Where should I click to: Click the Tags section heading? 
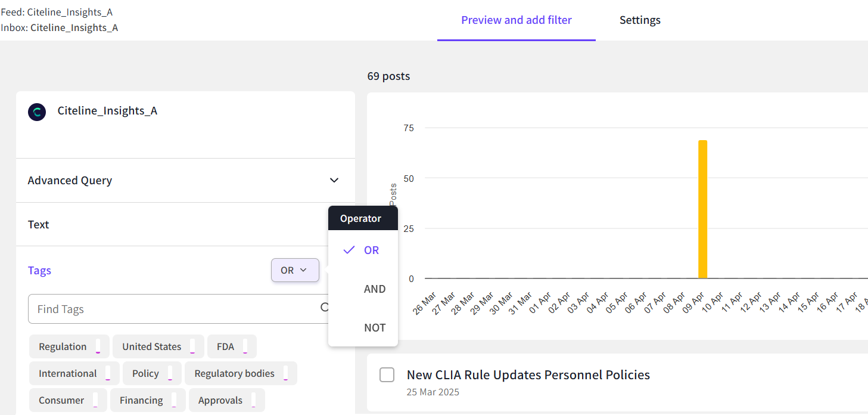point(39,271)
